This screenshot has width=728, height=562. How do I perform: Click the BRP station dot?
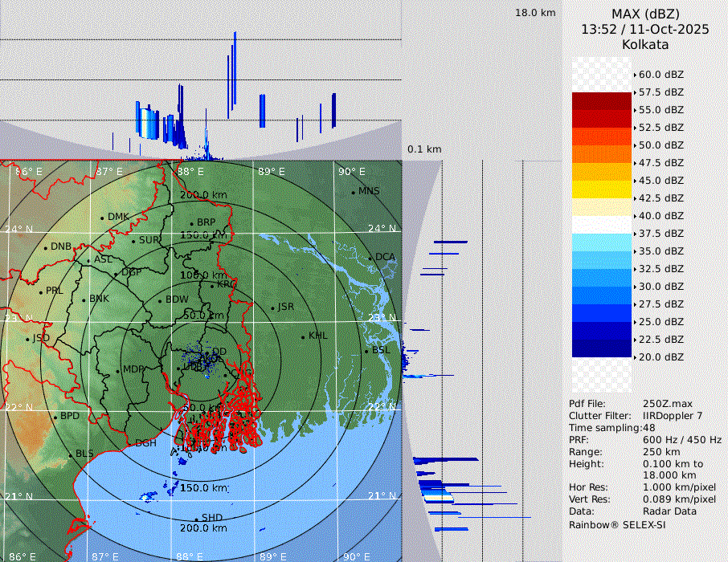(x=191, y=223)
